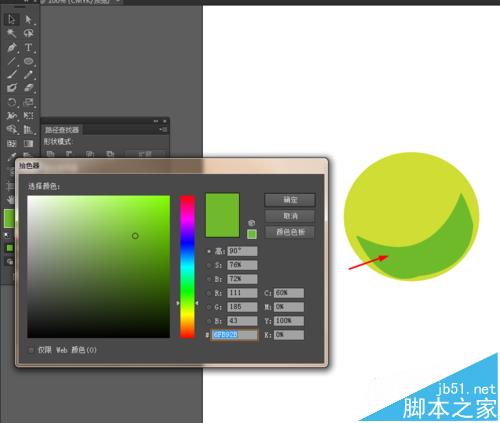Click the 颜色色板 (Color Swatches) button
Viewport: 500px width, 423px height.
point(290,232)
